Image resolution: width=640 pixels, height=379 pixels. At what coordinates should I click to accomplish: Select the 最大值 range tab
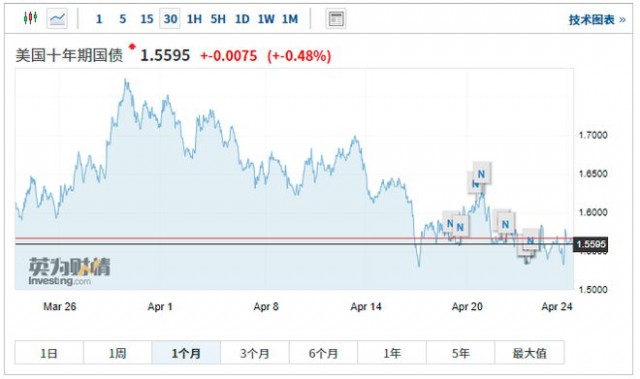pyautogui.click(x=529, y=352)
